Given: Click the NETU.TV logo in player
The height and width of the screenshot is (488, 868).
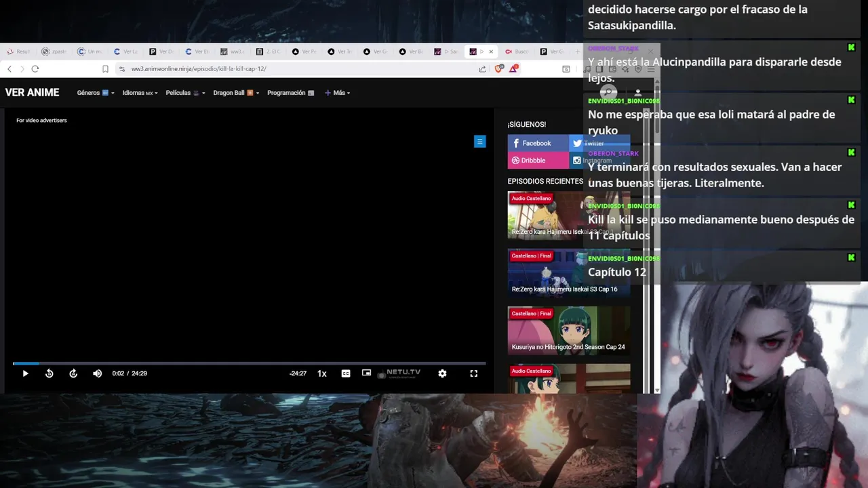Looking at the screenshot, I should tap(399, 373).
